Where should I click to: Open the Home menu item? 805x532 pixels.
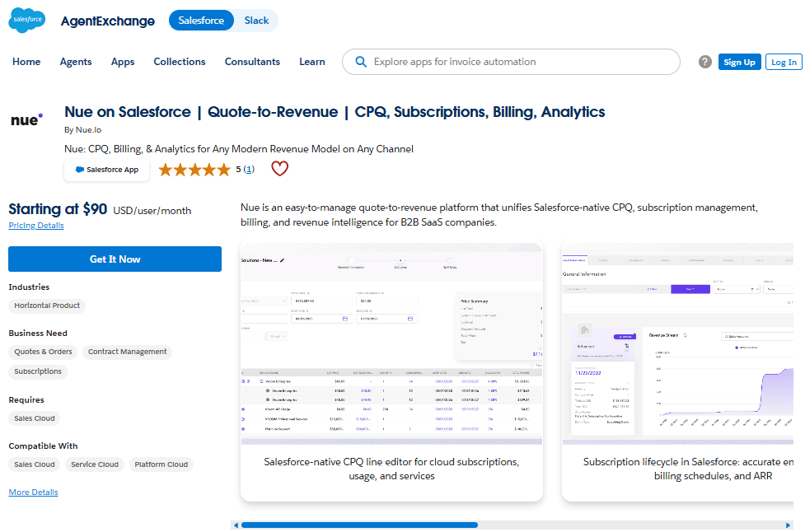[x=26, y=62]
